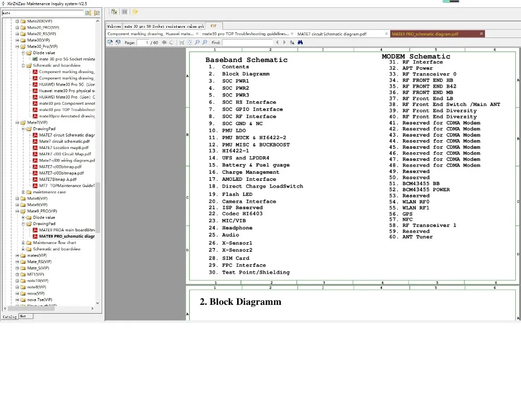Click the tree search input field
This screenshot has height=420, width=521.
(43, 13)
